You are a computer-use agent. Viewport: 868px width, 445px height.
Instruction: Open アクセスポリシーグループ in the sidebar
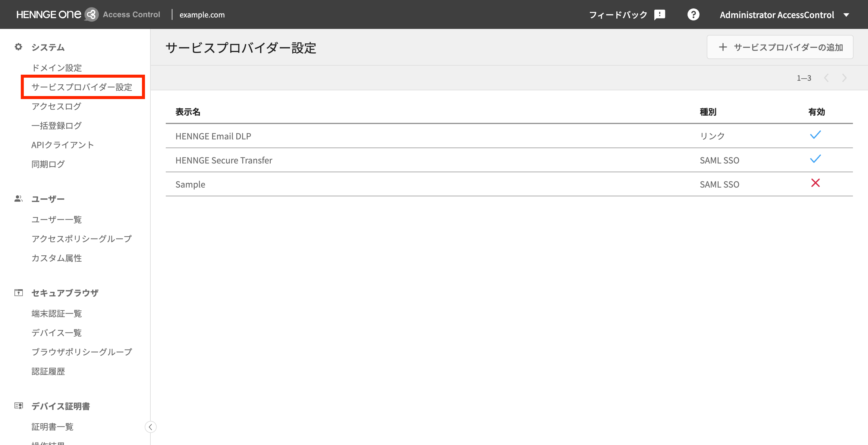click(82, 239)
